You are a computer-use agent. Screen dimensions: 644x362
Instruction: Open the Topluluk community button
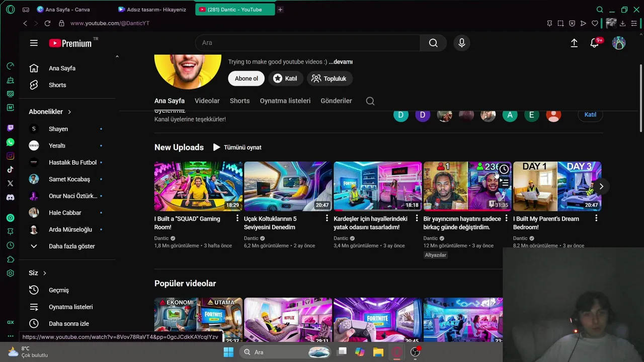point(329,78)
